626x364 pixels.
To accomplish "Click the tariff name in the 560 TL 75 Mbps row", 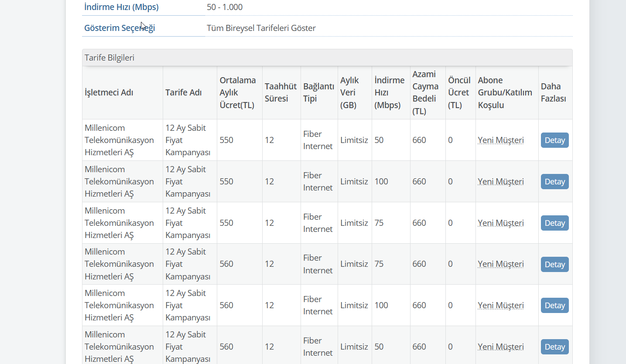I will pyautogui.click(x=188, y=264).
